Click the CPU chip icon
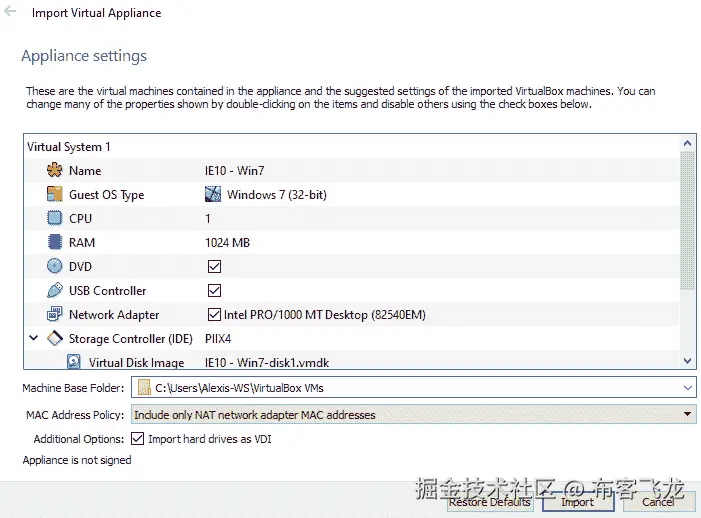This screenshot has height=518, width=701. 55,218
